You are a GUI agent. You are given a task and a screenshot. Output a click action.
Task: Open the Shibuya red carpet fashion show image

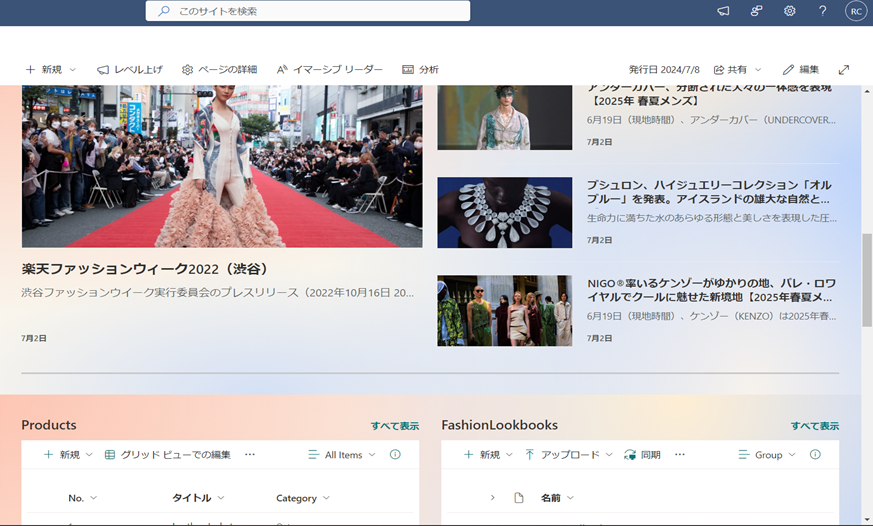pyautogui.click(x=222, y=166)
